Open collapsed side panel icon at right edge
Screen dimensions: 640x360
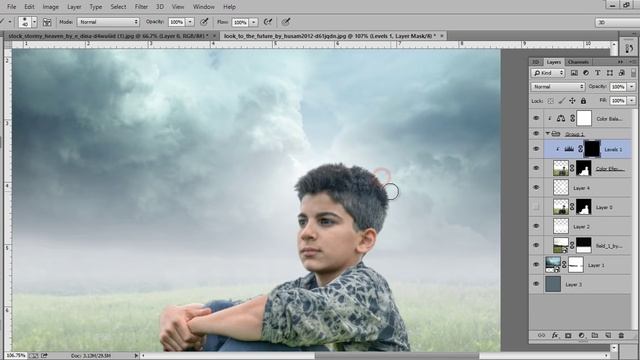click(x=629, y=48)
